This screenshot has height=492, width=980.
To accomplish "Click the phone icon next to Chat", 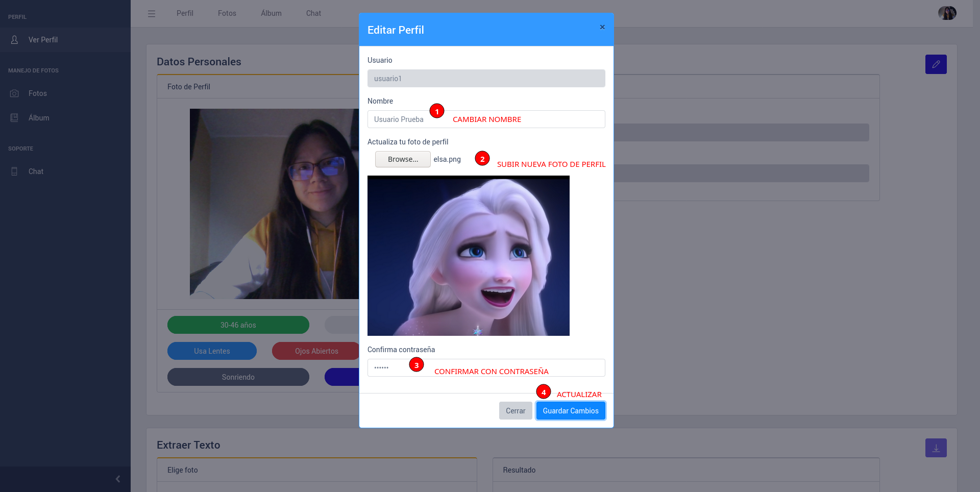I will [14, 171].
